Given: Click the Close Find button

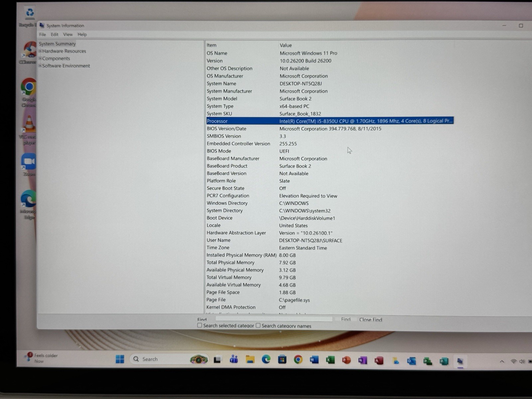Looking at the screenshot, I should click(370, 320).
